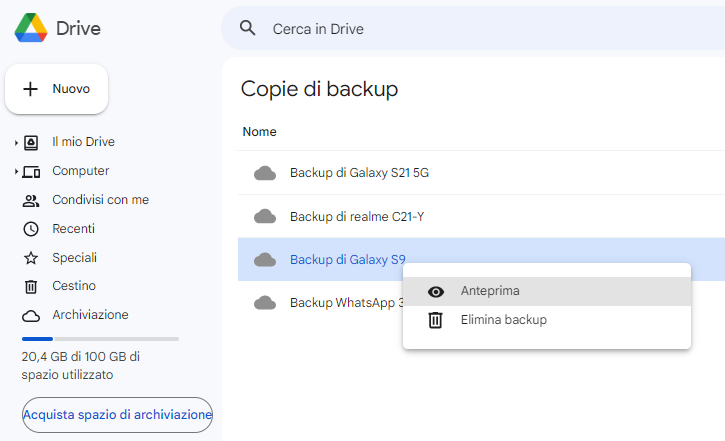
Task: Click the Archiviazione cloud icon in sidebar
Action: click(x=31, y=316)
